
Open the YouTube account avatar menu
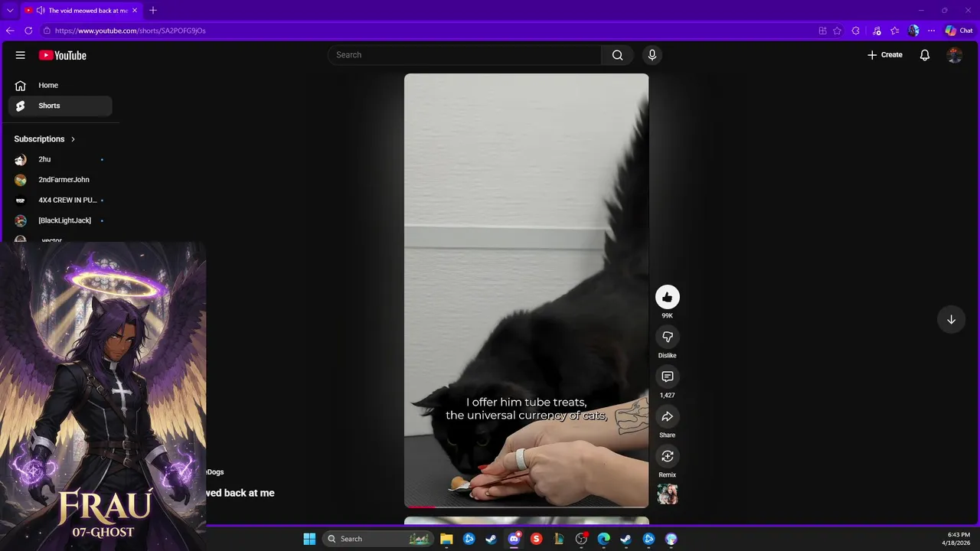(954, 55)
